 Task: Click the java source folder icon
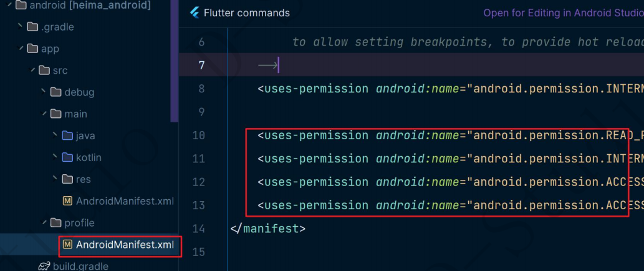[67, 135]
